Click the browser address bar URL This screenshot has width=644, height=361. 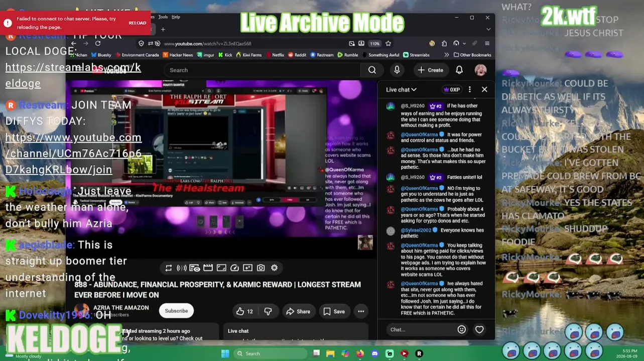(x=207, y=44)
